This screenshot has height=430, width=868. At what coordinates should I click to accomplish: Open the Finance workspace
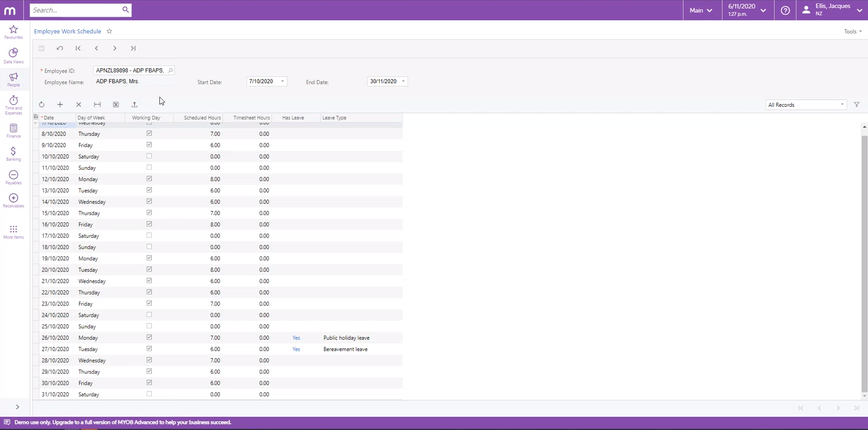click(x=14, y=131)
